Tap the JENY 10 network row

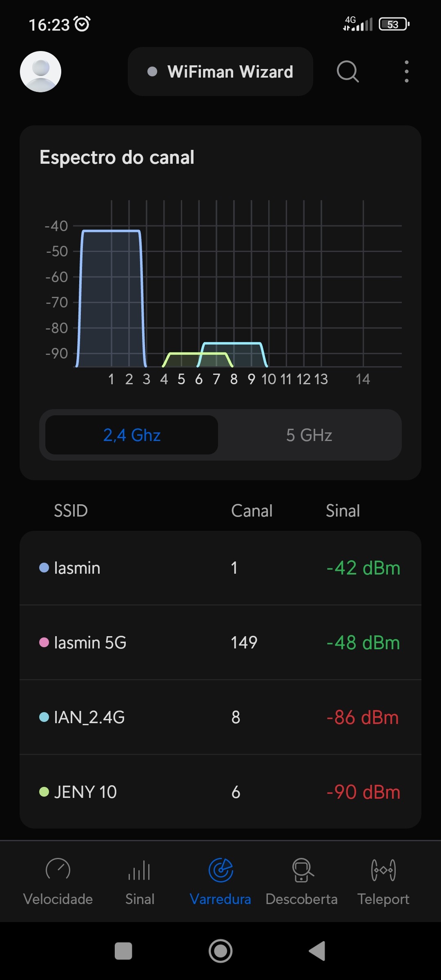tap(220, 792)
